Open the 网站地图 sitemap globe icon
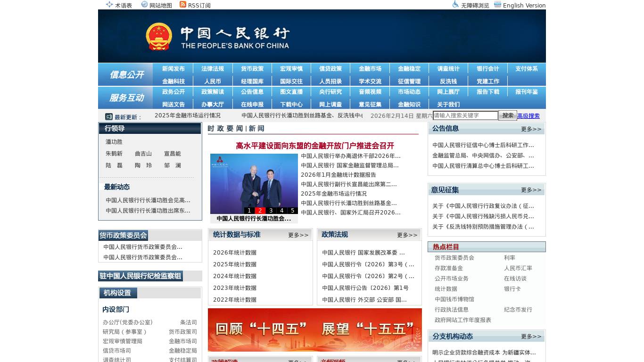 click(144, 4)
